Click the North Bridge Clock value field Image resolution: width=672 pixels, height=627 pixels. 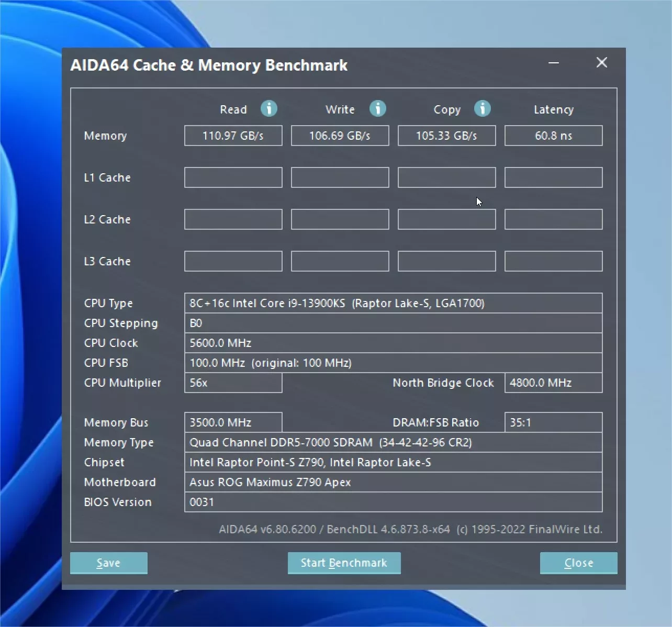click(x=553, y=383)
